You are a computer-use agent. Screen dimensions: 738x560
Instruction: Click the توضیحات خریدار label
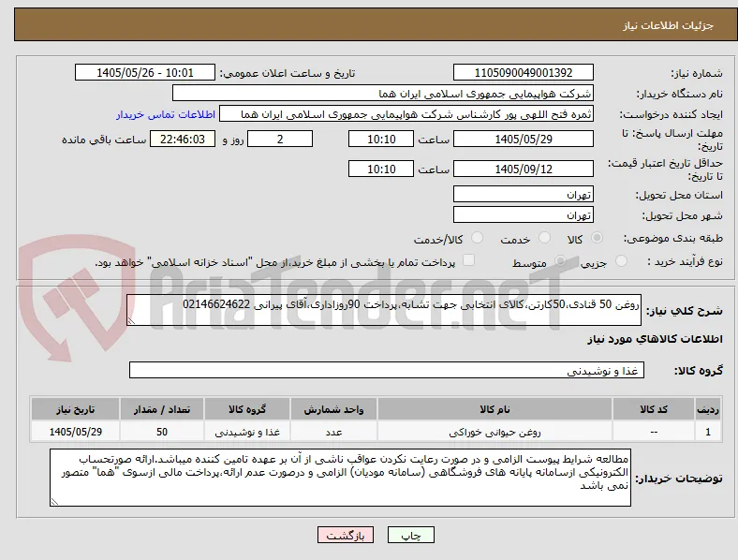[679, 479]
